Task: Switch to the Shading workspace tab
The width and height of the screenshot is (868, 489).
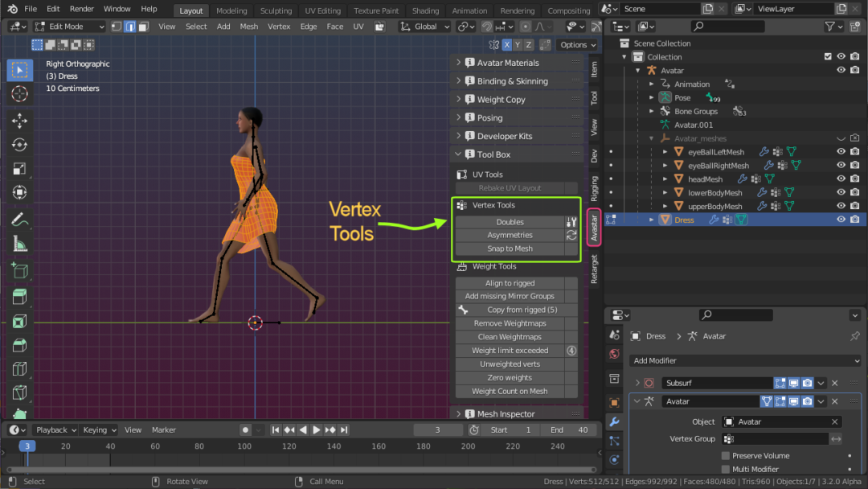Action: [425, 10]
